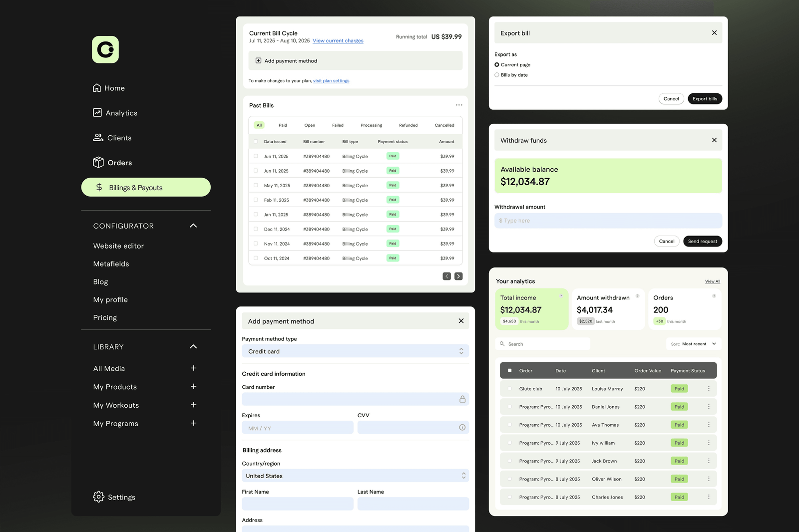Click the Withdrawal amount input field
This screenshot has height=532, width=799.
coord(607,220)
